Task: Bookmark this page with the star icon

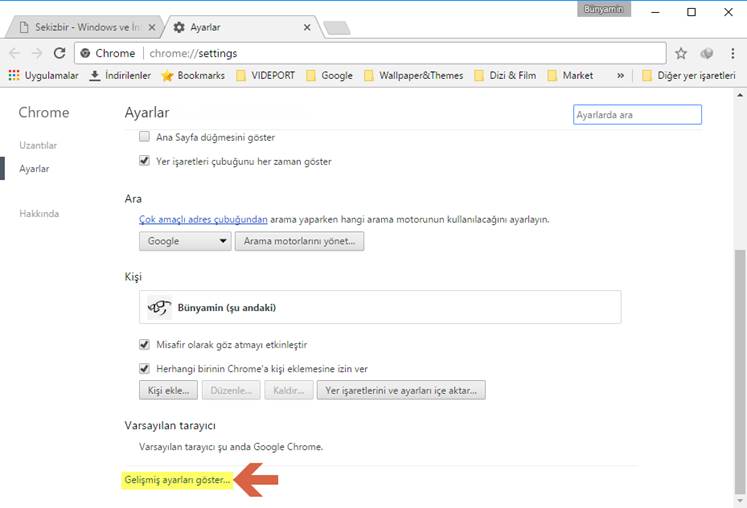Action: [x=681, y=53]
